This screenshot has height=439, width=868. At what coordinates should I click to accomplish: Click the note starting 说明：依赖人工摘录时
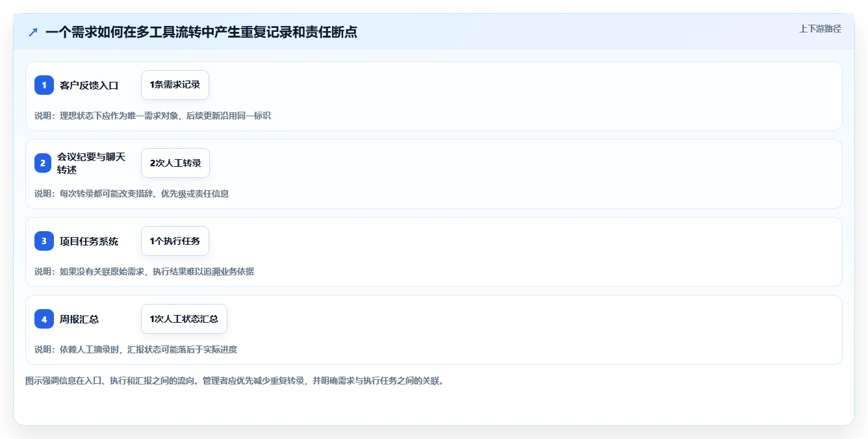(x=136, y=349)
